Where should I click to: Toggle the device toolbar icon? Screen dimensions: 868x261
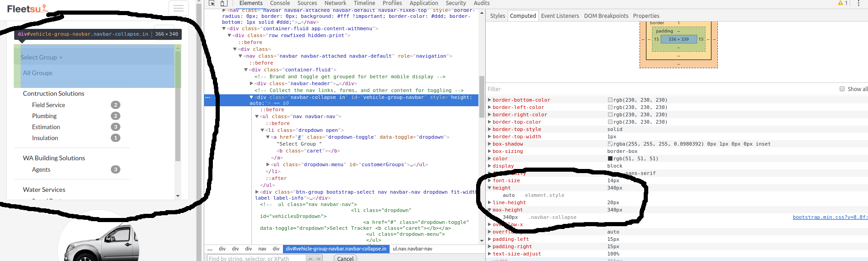click(224, 3)
